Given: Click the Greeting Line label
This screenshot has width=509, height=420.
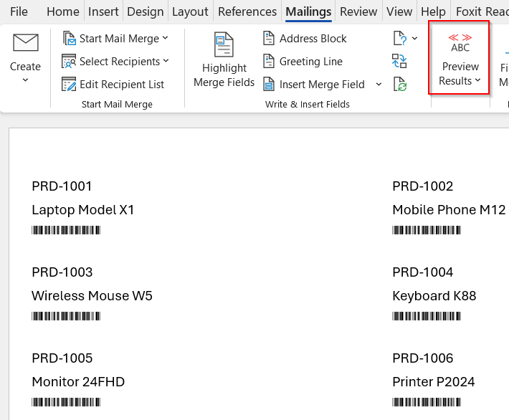Looking at the screenshot, I should coord(310,62).
